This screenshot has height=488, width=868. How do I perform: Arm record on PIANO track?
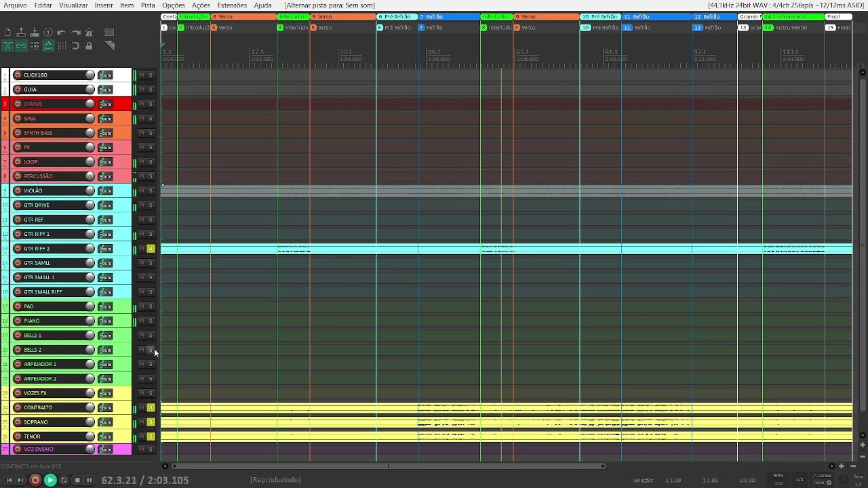tap(18, 321)
